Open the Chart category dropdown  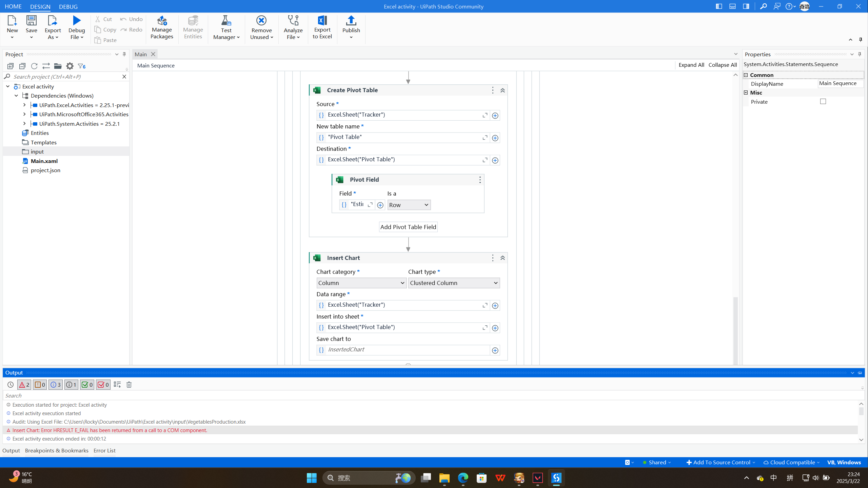(361, 283)
